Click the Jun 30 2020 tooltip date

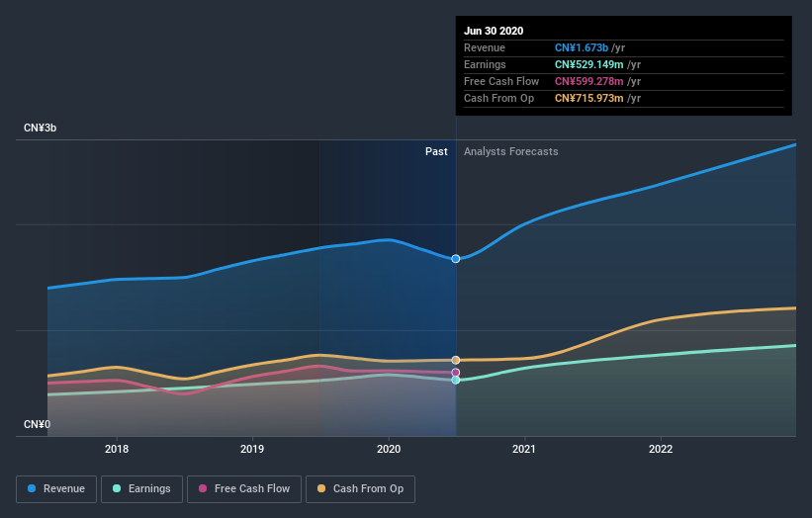click(494, 31)
